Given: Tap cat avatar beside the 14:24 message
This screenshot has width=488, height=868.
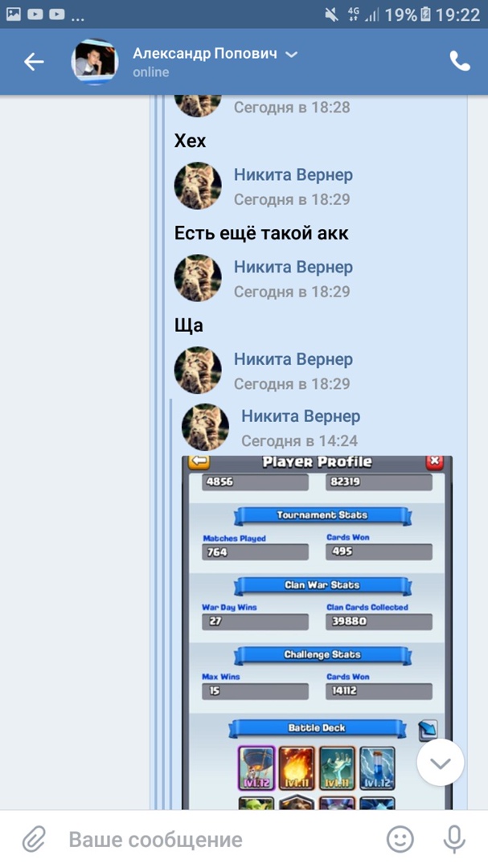Looking at the screenshot, I should 206,427.
